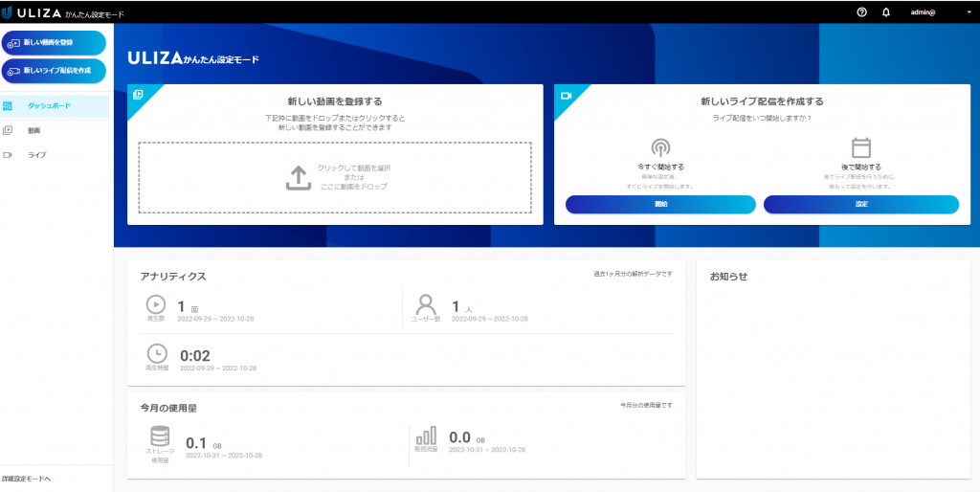Viewport: 980px width, 492px height.
Task: Click the ライブ配信をいつ開始しますか？ text
Action: pos(762,118)
